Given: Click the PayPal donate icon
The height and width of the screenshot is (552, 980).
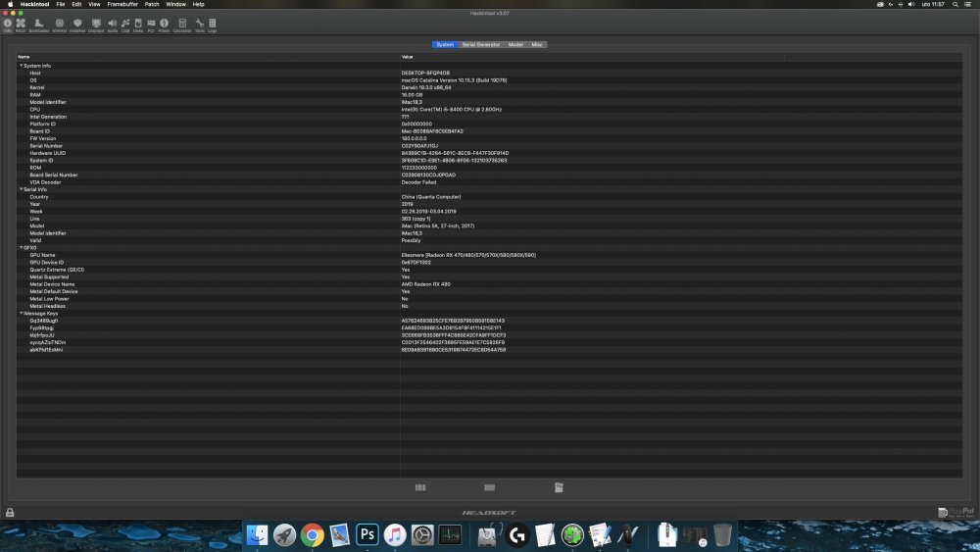Looking at the screenshot, I should 956,512.
